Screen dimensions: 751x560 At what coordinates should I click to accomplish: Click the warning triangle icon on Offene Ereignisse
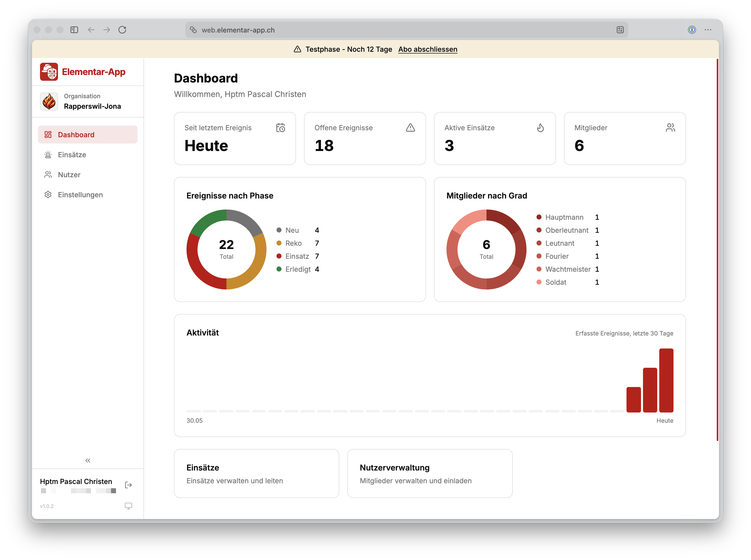[410, 128]
